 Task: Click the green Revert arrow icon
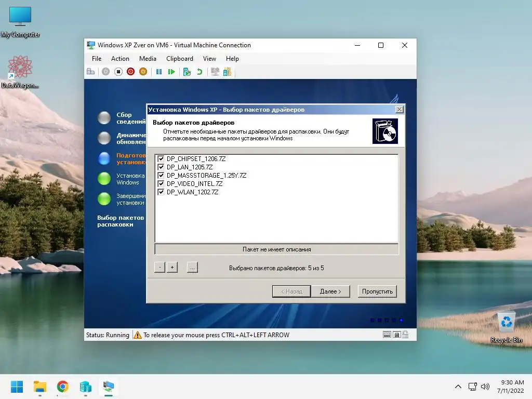click(x=199, y=72)
